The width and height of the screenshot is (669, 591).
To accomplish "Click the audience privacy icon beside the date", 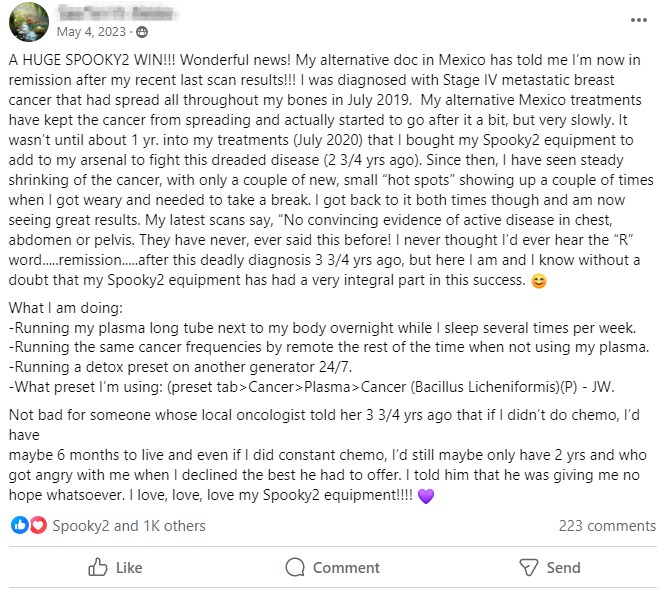I will pos(142,32).
